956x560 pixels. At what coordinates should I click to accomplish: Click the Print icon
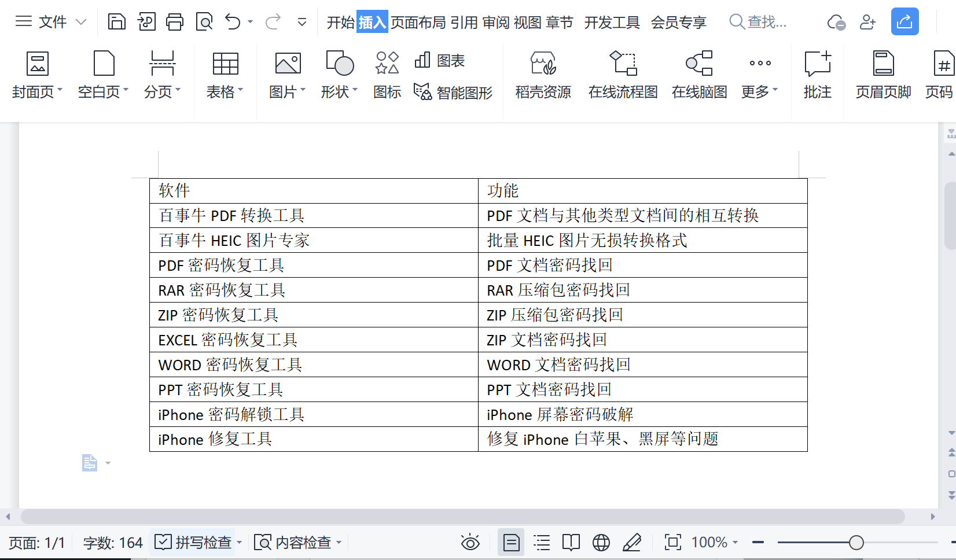point(175,22)
